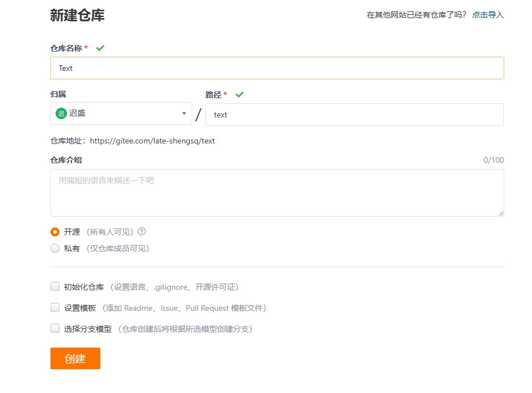Click into the 路径 input field
532x393 pixels.
(x=354, y=115)
